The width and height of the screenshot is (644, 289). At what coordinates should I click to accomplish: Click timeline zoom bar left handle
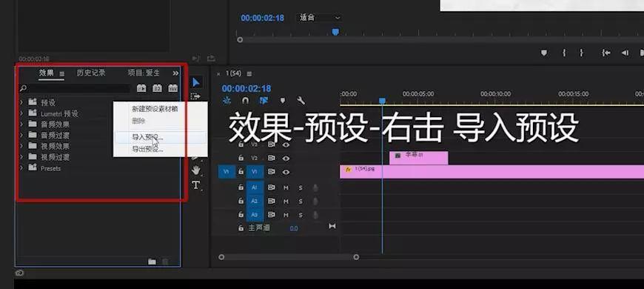click(221, 257)
